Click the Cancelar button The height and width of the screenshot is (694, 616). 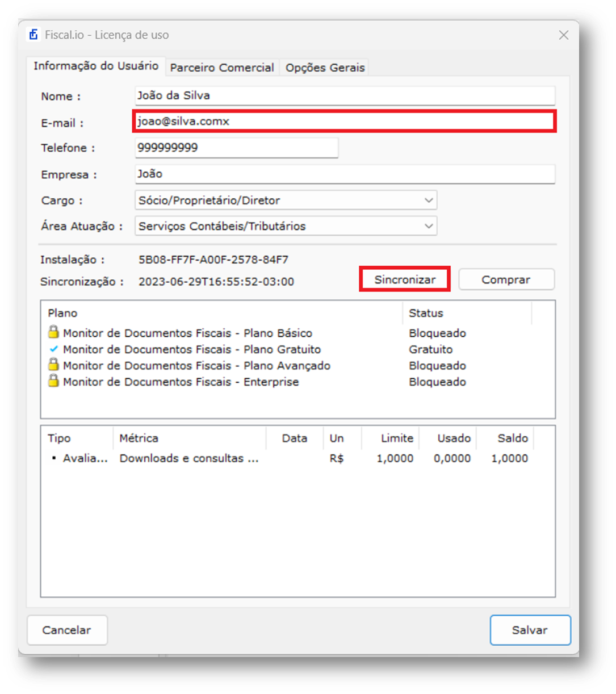(67, 630)
